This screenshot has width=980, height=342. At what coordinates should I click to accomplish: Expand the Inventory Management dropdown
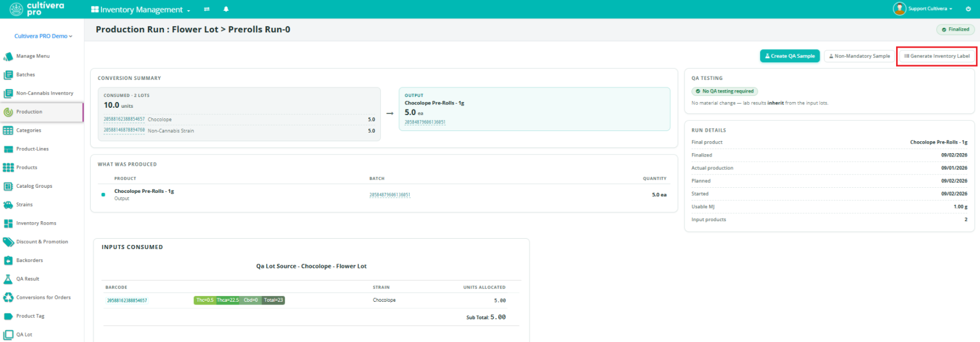pos(141,10)
